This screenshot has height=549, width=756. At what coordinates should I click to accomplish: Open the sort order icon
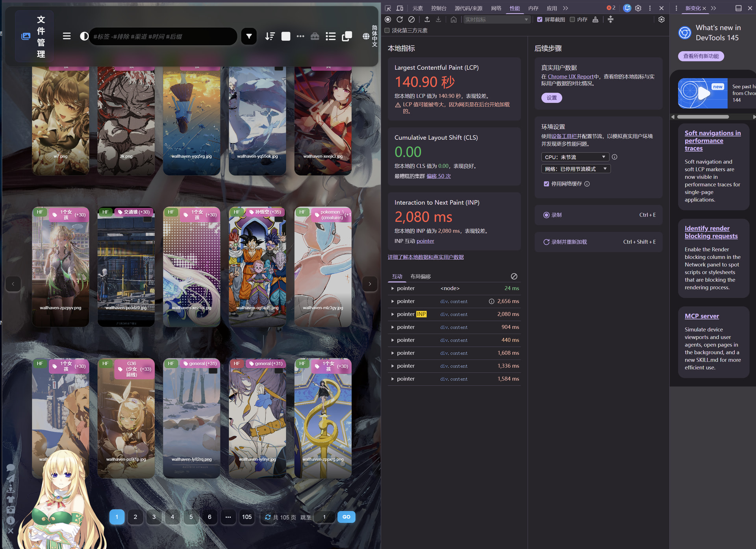pyautogui.click(x=270, y=37)
